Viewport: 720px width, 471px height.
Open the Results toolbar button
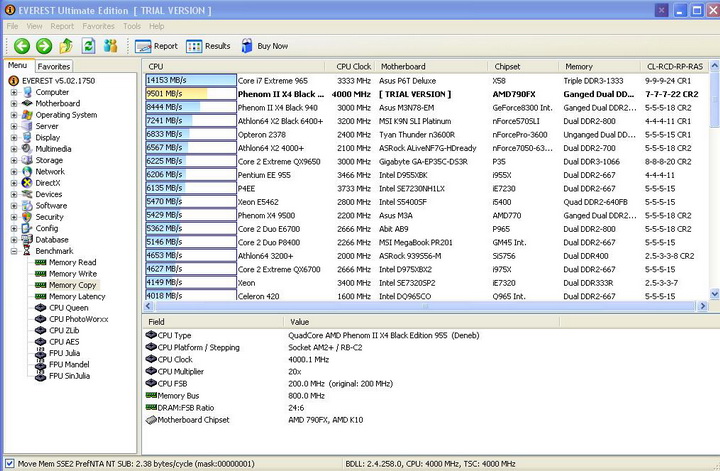pos(208,46)
